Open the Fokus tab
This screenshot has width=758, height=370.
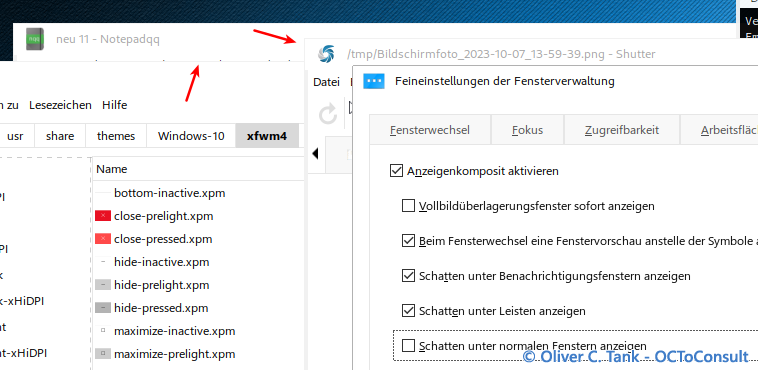click(527, 130)
